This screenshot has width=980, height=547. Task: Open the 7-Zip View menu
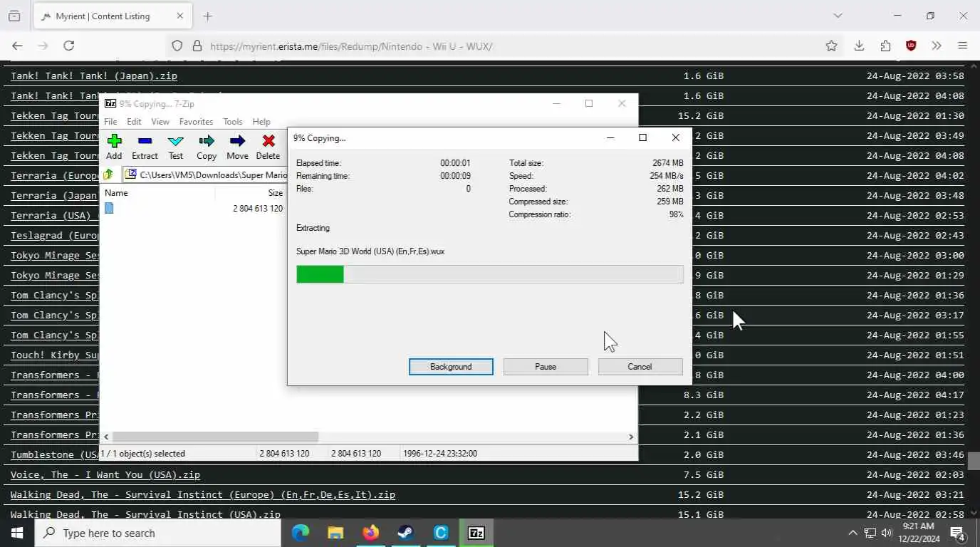160,122
